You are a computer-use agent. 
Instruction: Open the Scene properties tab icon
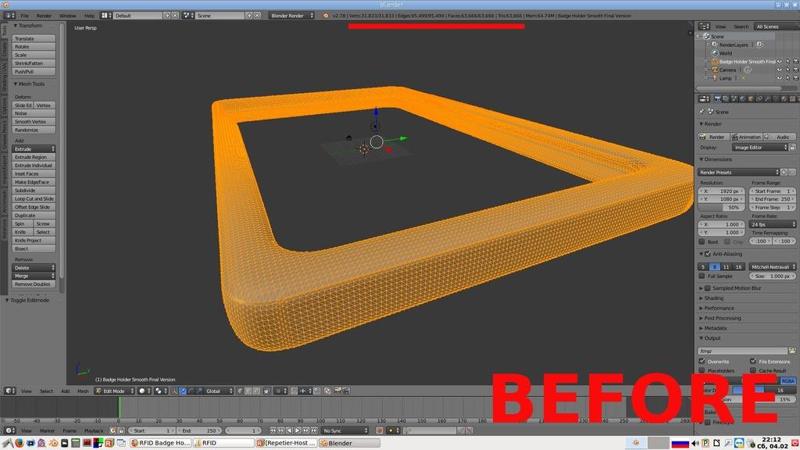(734, 98)
